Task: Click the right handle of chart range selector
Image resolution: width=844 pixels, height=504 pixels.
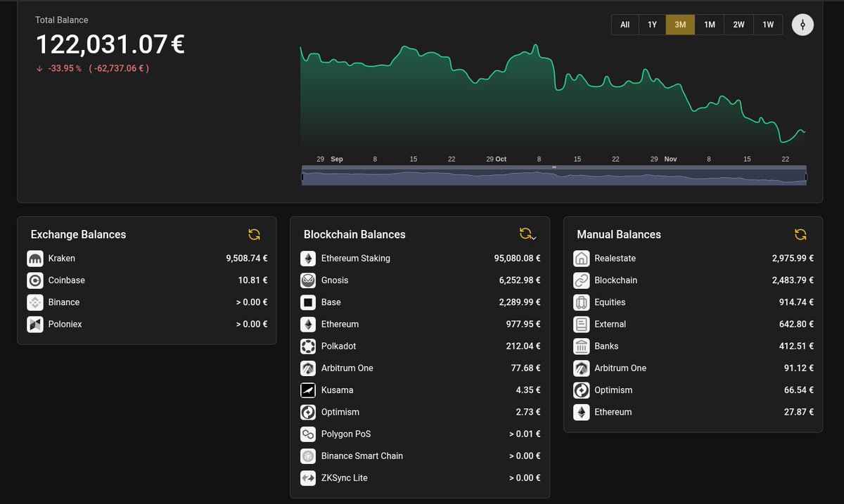Action: [x=806, y=177]
